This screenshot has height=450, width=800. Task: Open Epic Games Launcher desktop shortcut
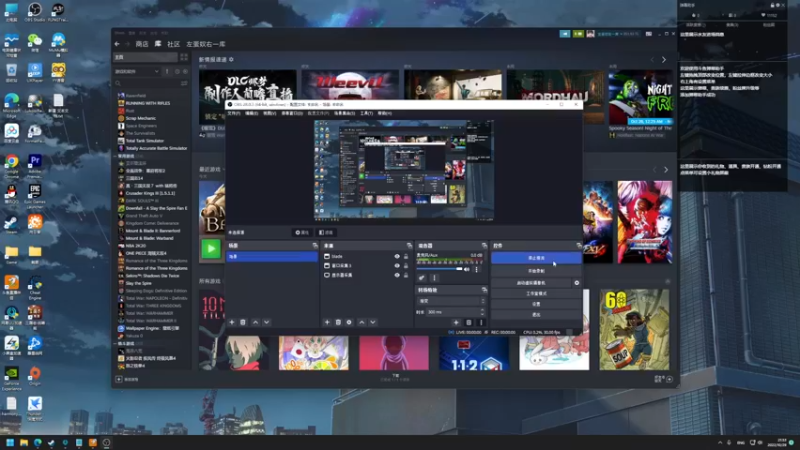(x=35, y=194)
